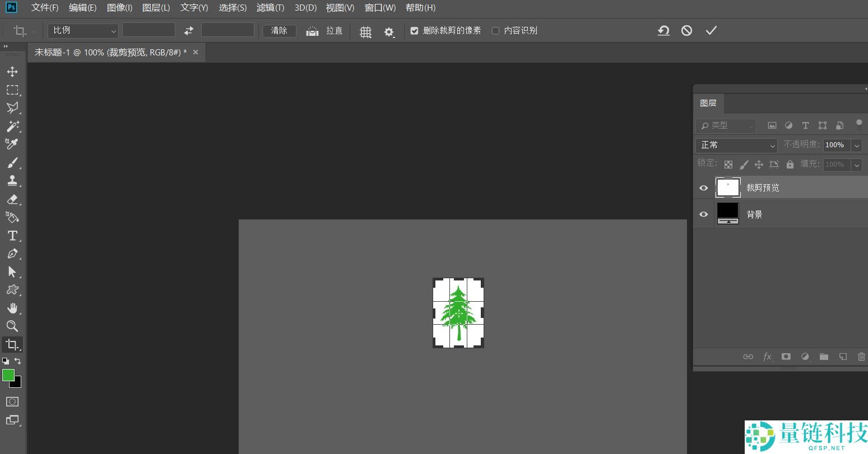Commit the crop with the checkmark
868x454 pixels.
[x=711, y=31]
